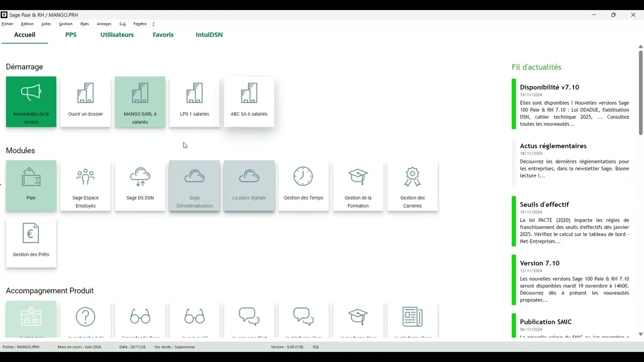Open the Listes menu
The width and height of the screenshot is (644, 362).
(x=46, y=24)
